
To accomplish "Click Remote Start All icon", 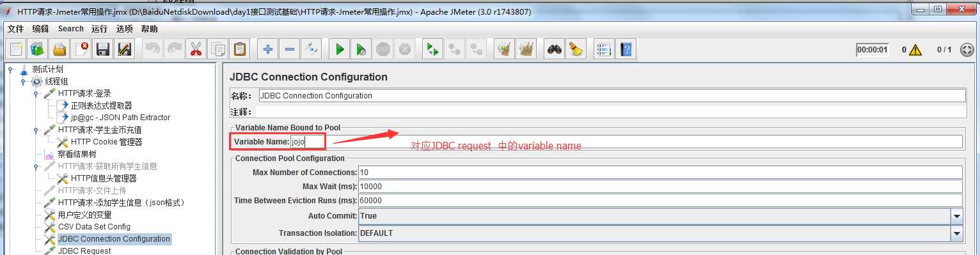I will (433, 49).
